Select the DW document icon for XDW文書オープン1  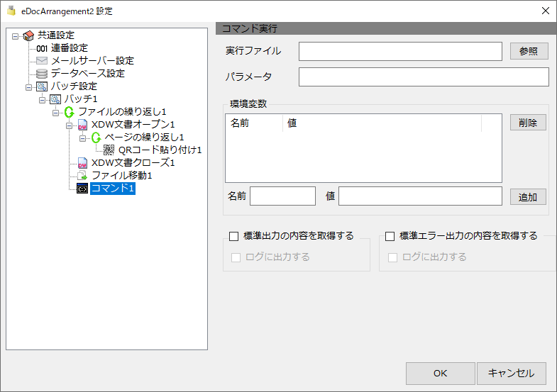[x=82, y=125]
